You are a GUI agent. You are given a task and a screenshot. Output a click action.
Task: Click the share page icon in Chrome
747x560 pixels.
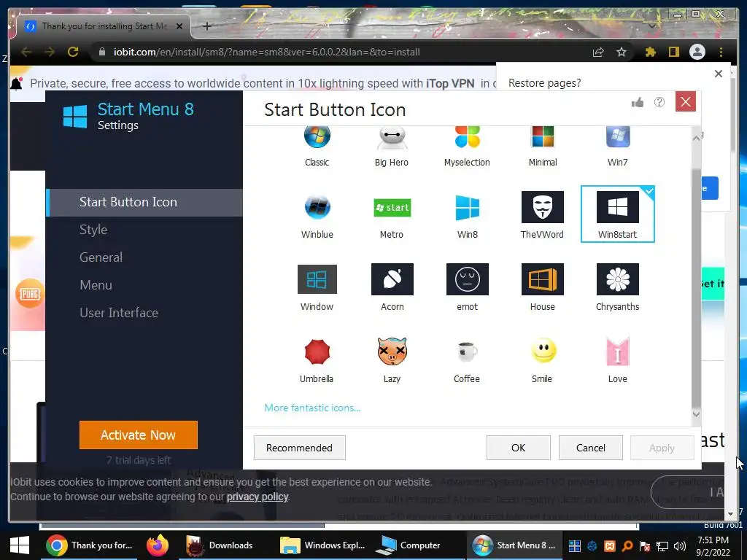[x=598, y=52]
